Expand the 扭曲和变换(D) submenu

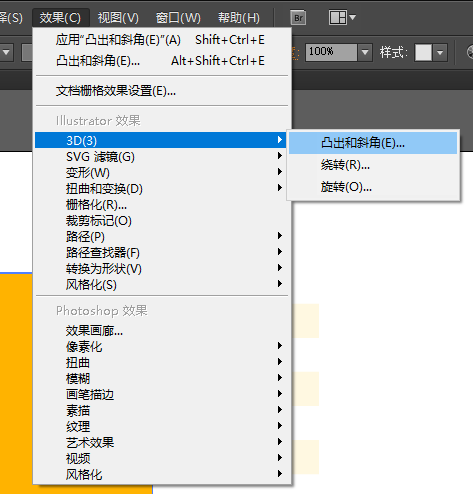point(162,189)
